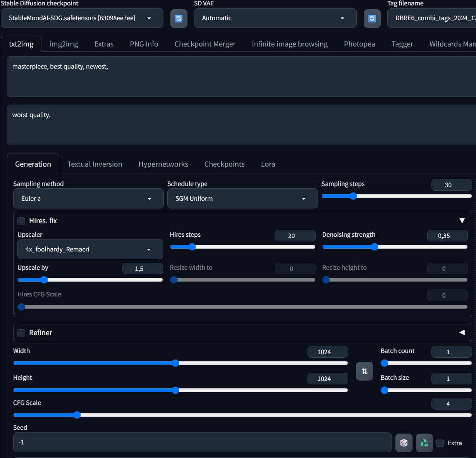The width and height of the screenshot is (476, 458).
Task: Click the positive prompt text area
Action: click(242, 76)
